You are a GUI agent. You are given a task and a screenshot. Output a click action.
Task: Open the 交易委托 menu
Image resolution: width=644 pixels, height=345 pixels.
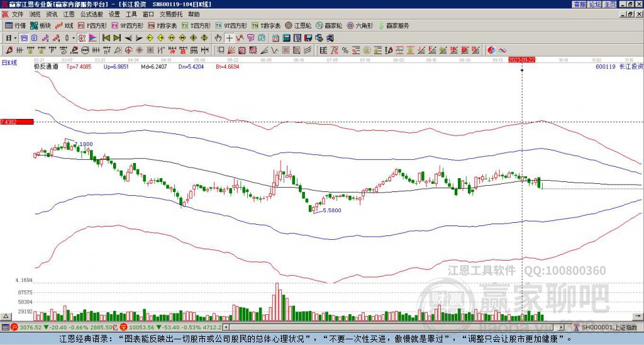[x=171, y=14]
